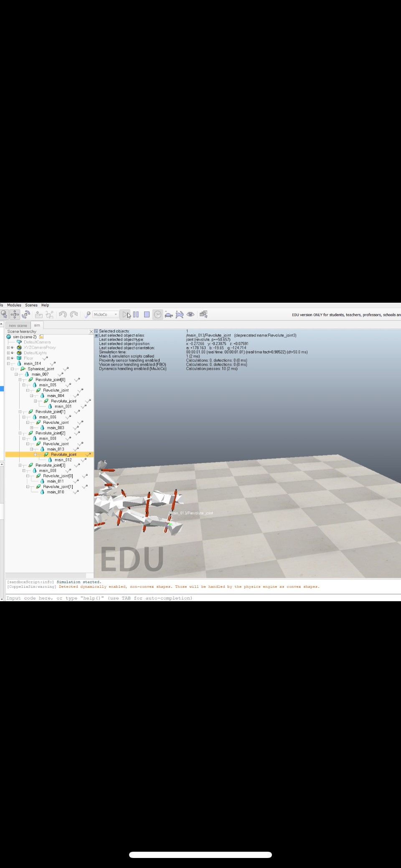Click the assemble/disassemble toolbar icon
The width and height of the screenshot is (401, 868).
pyautogui.click(x=39, y=314)
